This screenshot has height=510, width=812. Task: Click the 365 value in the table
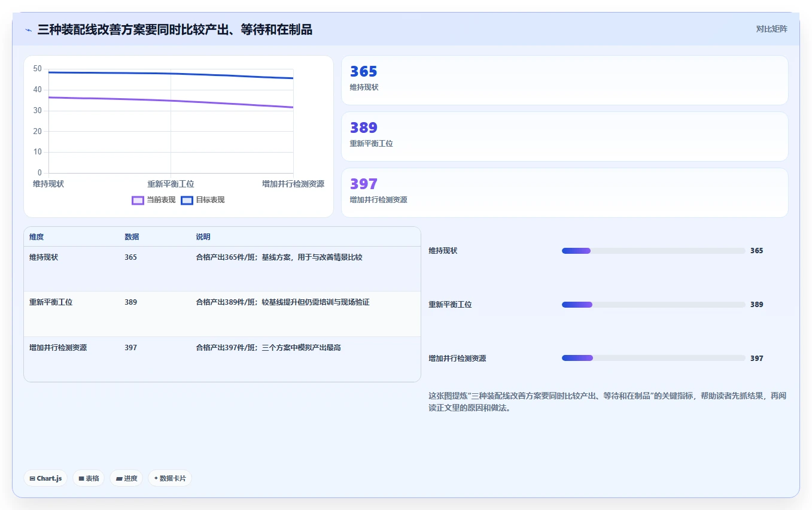pyautogui.click(x=130, y=257)
